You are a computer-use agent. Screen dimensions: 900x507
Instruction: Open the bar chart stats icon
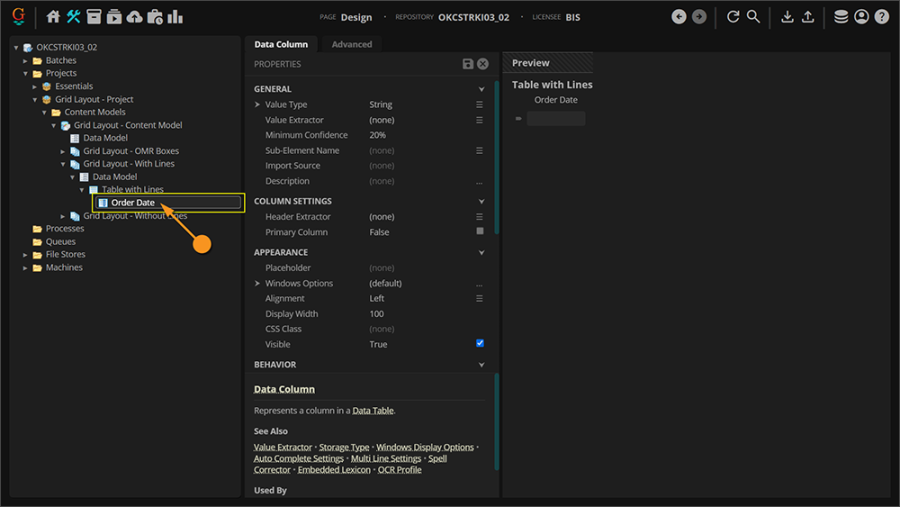(x=175, y=17)
